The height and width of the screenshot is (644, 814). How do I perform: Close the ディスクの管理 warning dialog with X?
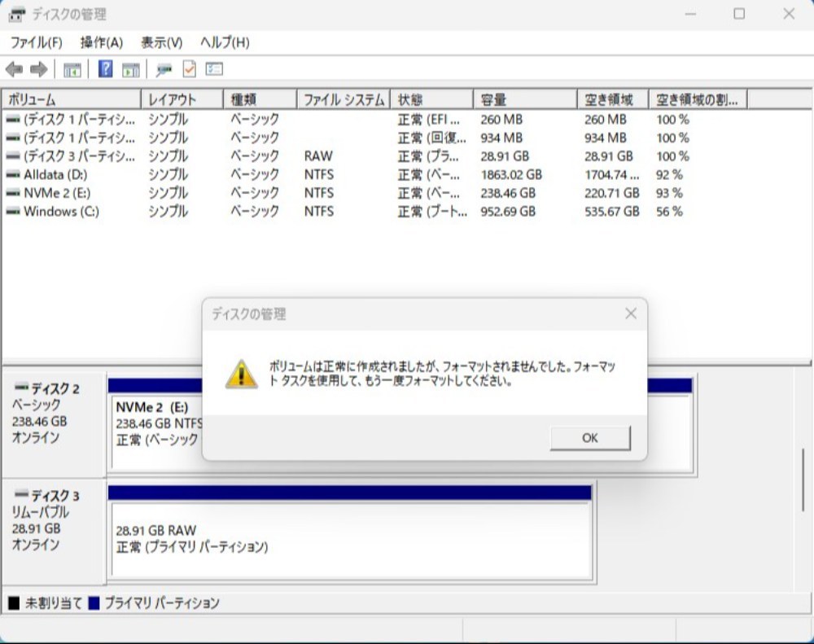[631, 313]
